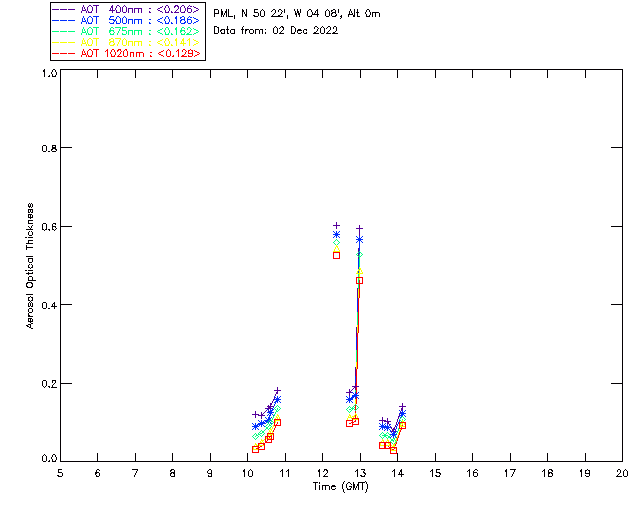This screenshot has height=512, width=640.
Task: Click the 0.0 y-axis tick label
Action: 49,459
